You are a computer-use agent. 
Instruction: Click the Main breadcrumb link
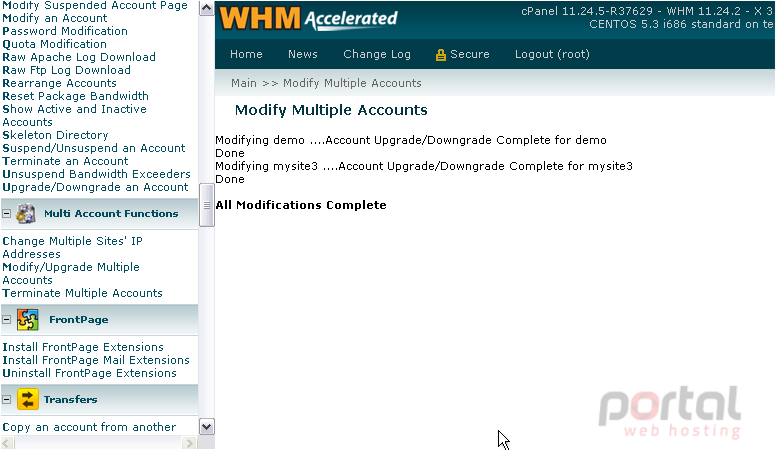(244, 83)
